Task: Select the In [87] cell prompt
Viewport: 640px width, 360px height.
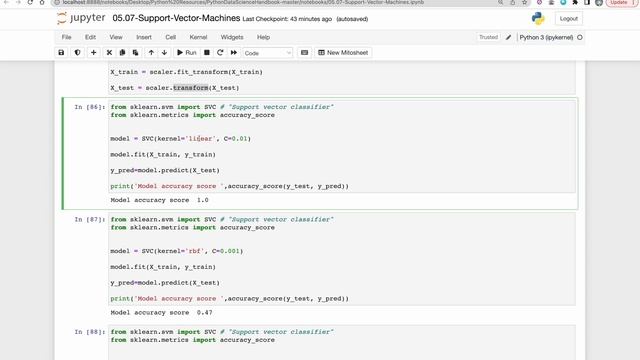Action: pyautogui.click(x=89, y=220)
